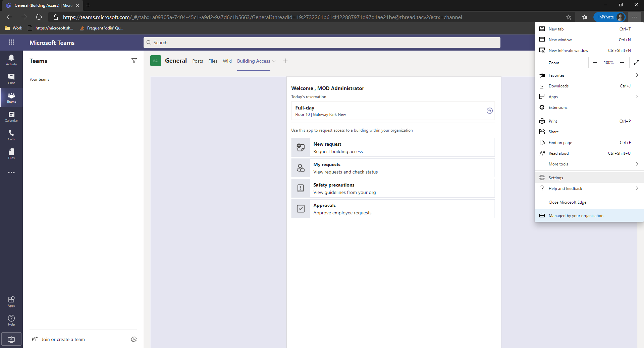Open manage teams gear icon

coord(134,339)
